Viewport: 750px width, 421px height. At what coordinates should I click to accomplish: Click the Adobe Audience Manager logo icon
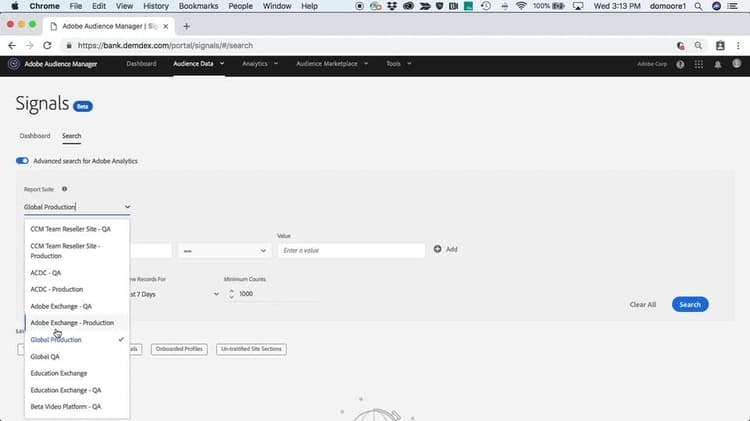[13, 64]
